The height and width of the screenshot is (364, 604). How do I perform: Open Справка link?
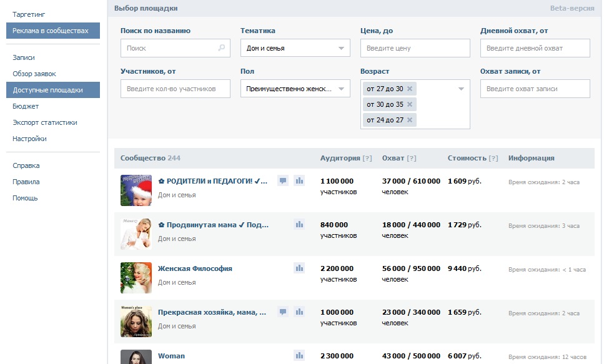(x=26, y=165)
